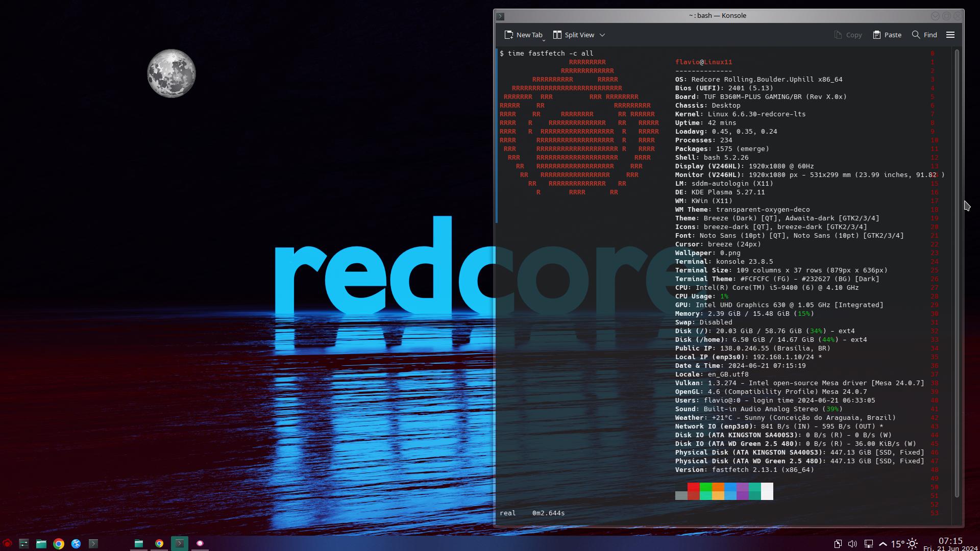980x551 pixels.
Task: Click the 'Swap: Disabled' line
Action: point(704,322)
